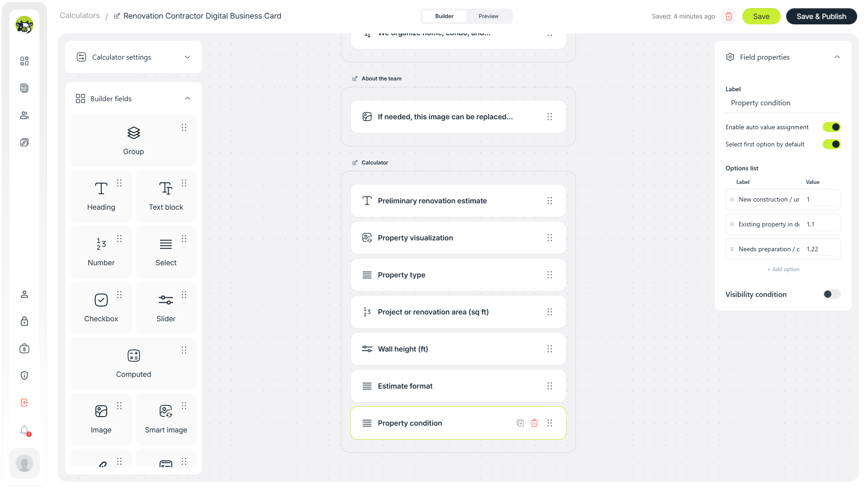Screen dimensions: 868x488
Task: Edit the Property condition label input
Action: (783, 103)
